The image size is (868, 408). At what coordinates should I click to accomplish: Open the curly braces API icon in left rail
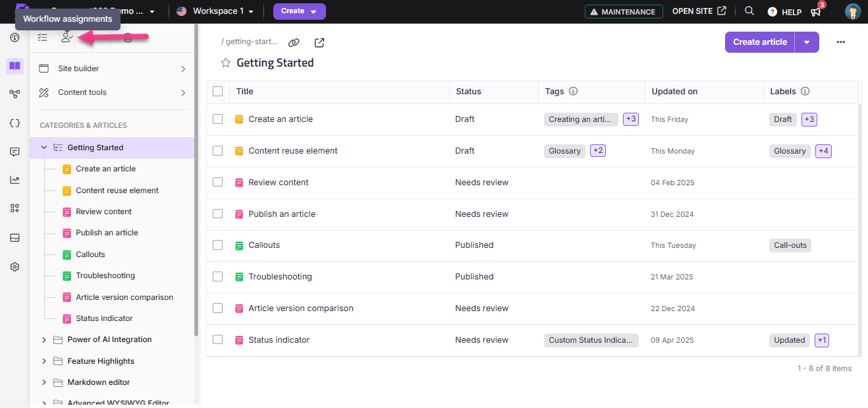pyautogui.click(x=14, y=123)
